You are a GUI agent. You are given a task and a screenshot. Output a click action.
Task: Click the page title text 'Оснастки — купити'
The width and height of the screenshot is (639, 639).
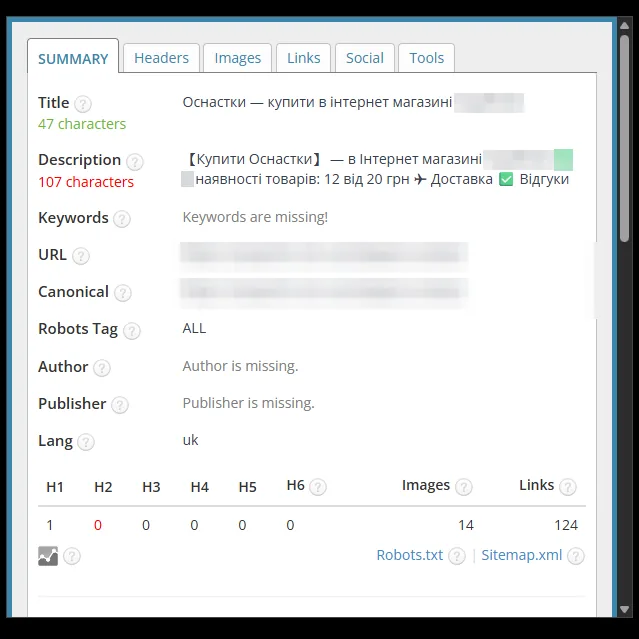(x=249, y=102)
